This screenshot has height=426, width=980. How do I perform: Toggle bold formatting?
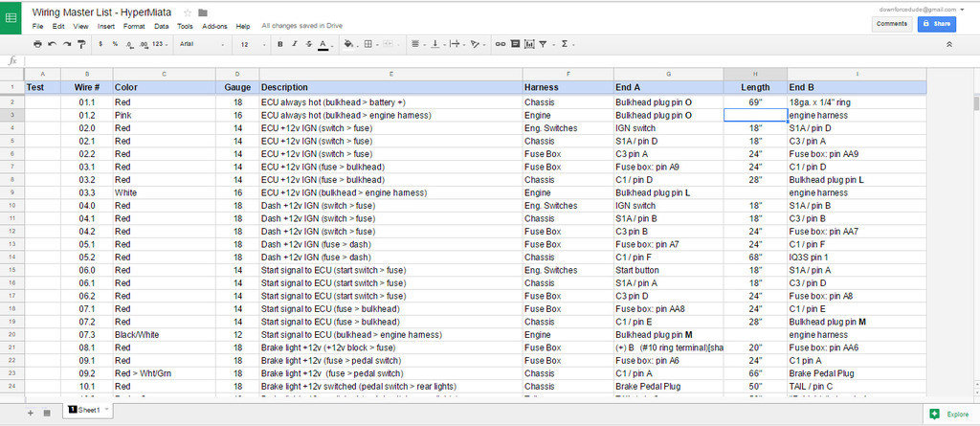pyautogui.click(x=280, y=44)
